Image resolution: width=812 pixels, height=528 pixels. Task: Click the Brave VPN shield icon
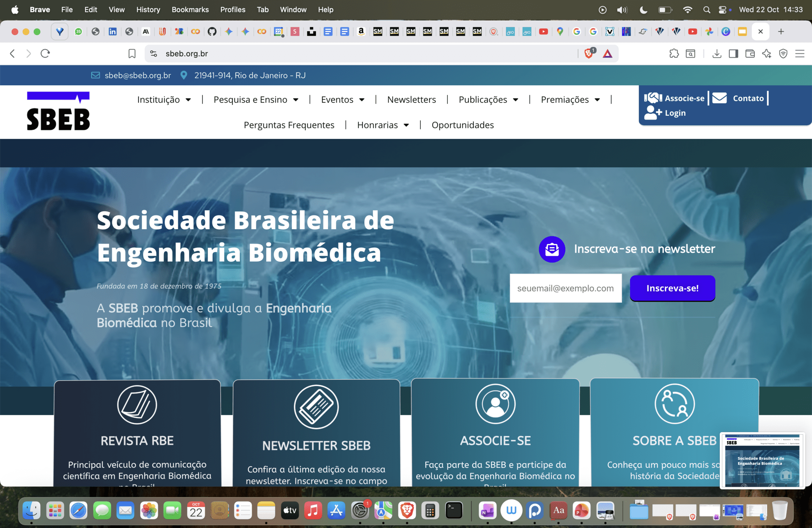(783, 54)
